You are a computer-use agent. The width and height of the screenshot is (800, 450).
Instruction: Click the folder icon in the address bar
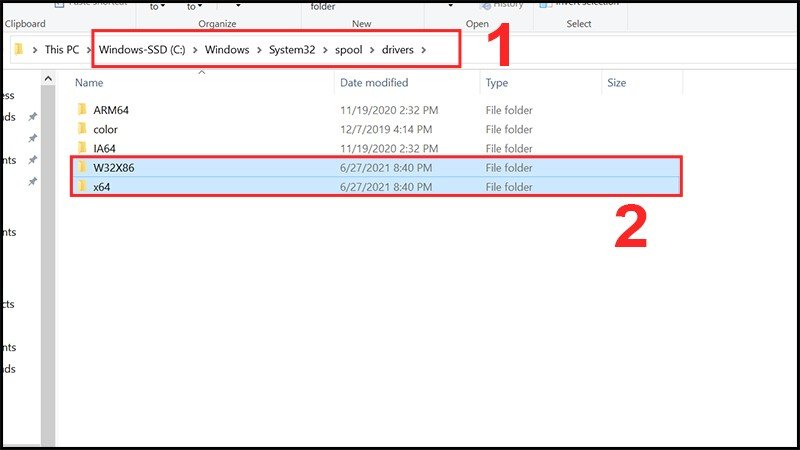[x=19, y=49]
